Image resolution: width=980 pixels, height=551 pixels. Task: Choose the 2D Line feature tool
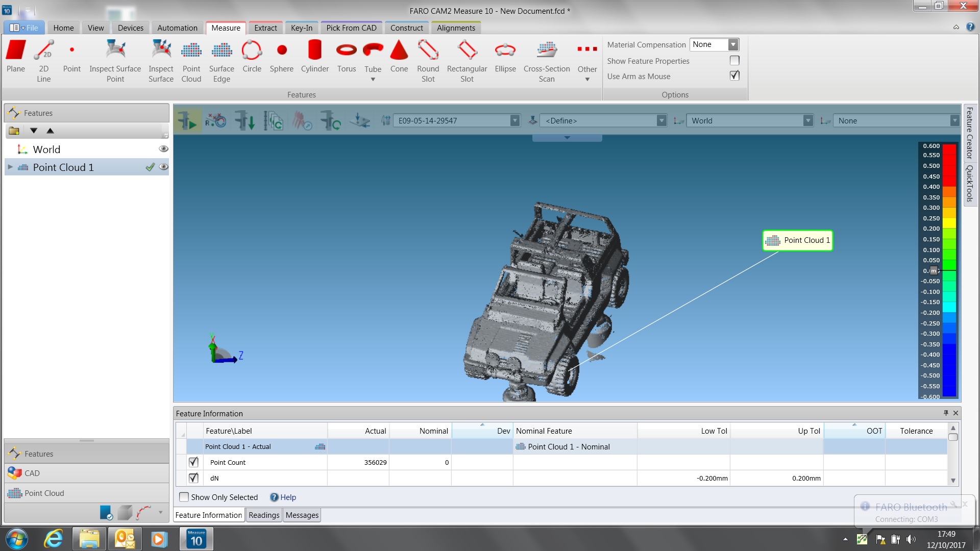[44, 61]
